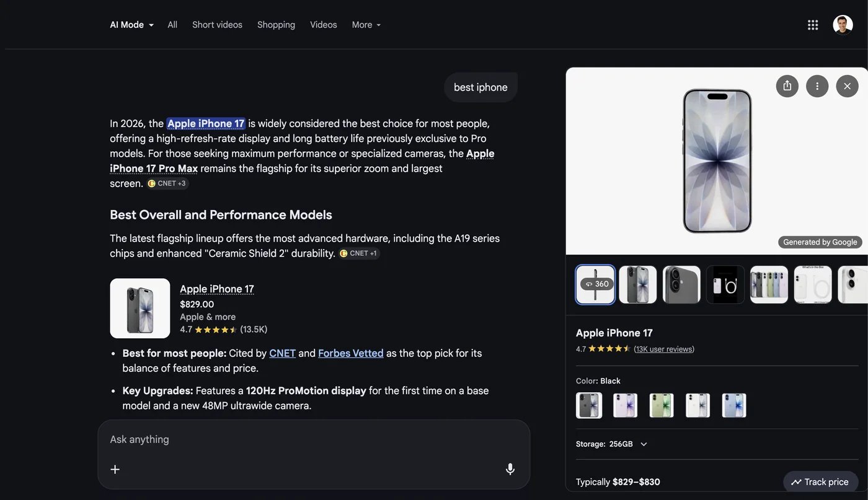Click the Track price button

click(x=820, y=482)
